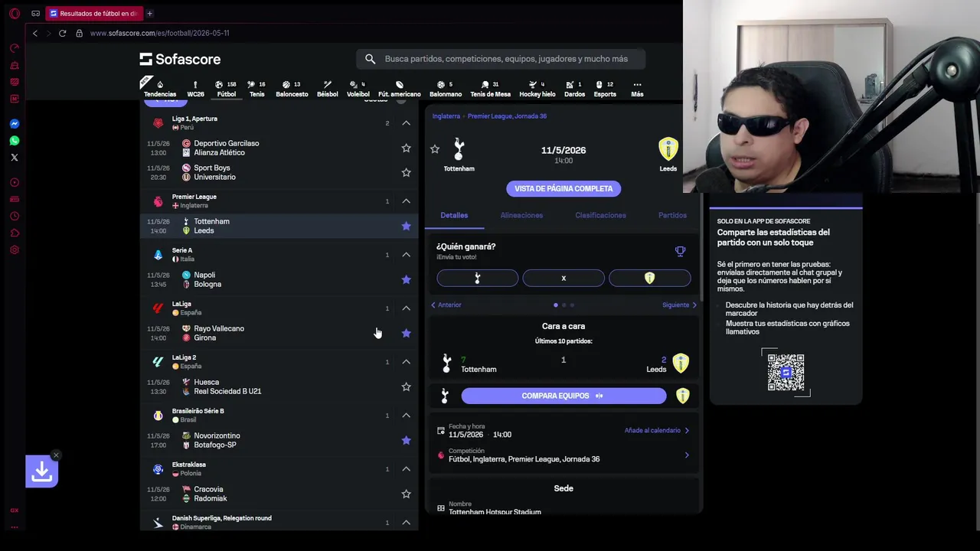Open the Balonmano sport

(446, 89)
